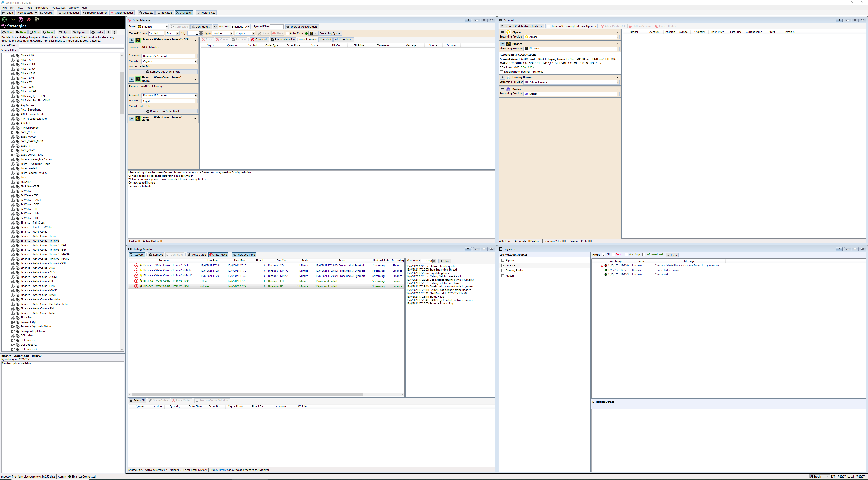Toggle eye icon for Dummy Broker account
The width and height of the screenshot is (868, 480).
click(502, 77)
